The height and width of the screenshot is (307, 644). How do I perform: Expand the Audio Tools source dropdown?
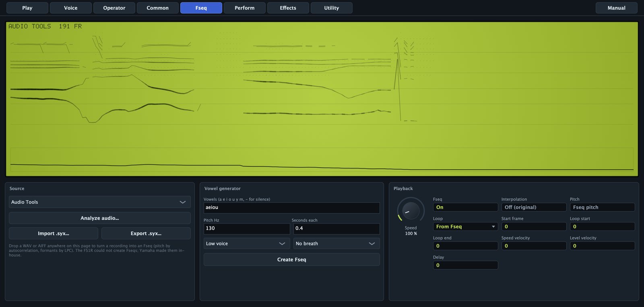100,202
